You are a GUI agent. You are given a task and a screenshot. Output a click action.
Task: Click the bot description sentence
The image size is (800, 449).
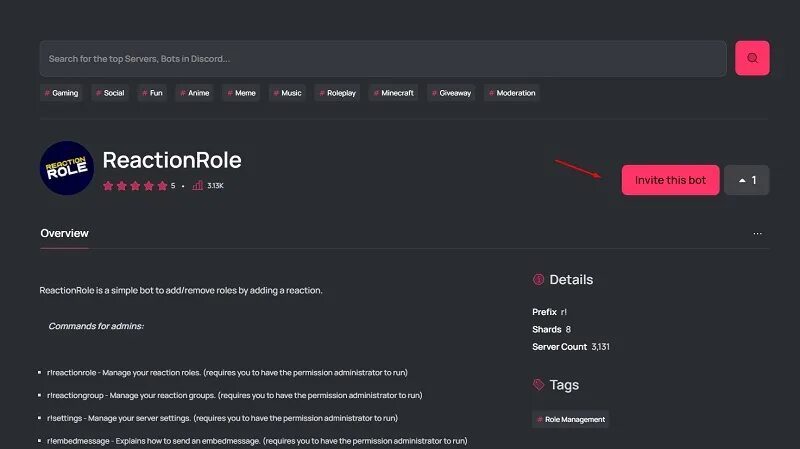point(181,290)
